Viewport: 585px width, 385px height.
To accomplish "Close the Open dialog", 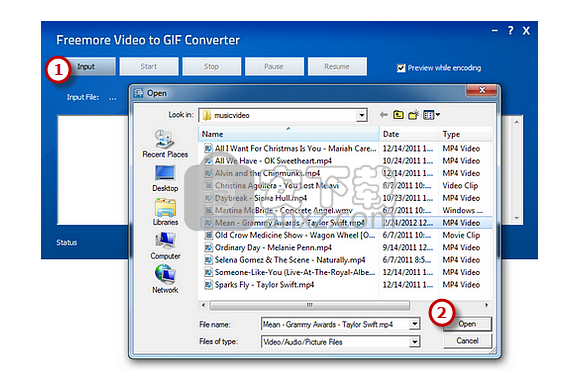I will 482,90.
